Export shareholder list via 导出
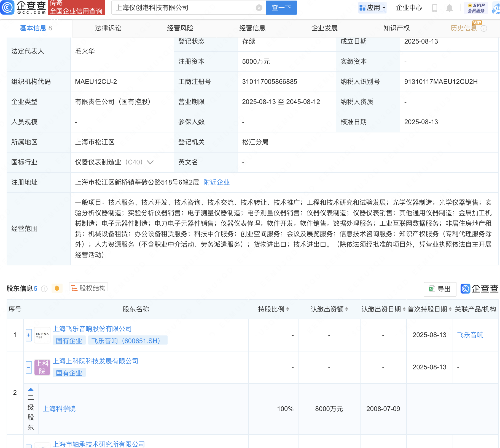The image size is (500, 448). tap(440, 289)
